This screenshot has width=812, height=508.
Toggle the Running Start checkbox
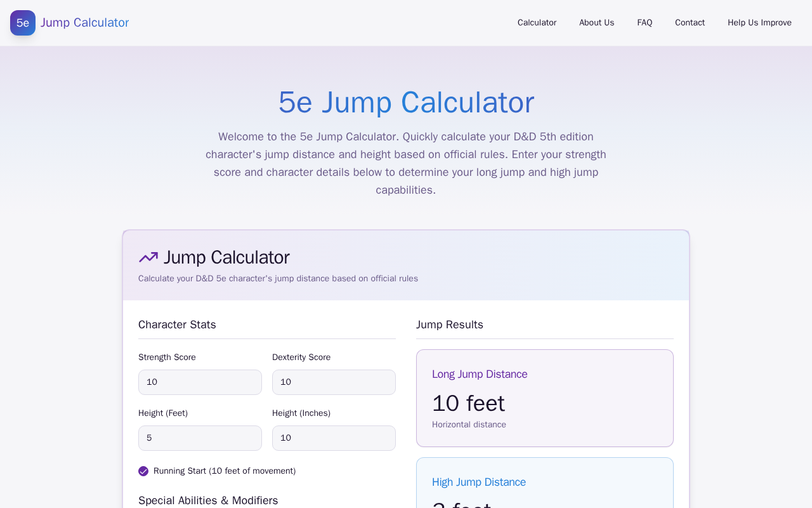143,471
